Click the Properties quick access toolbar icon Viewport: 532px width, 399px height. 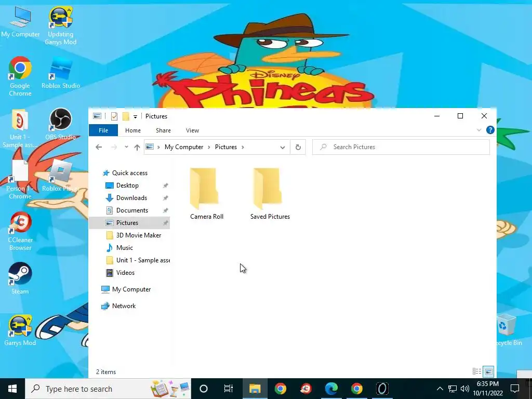pos(114,116)
